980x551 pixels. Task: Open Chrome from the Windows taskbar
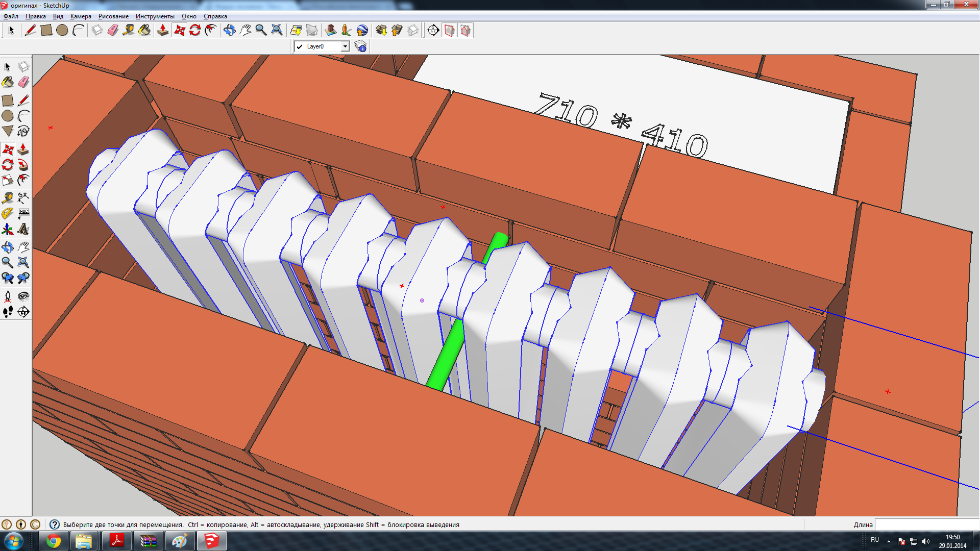point(54,541)
